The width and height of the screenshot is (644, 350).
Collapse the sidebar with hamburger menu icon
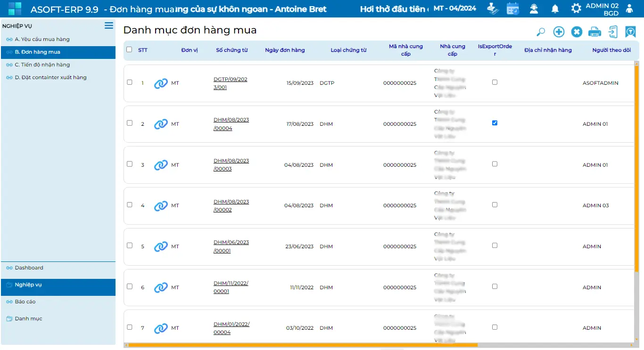point(109,25)
